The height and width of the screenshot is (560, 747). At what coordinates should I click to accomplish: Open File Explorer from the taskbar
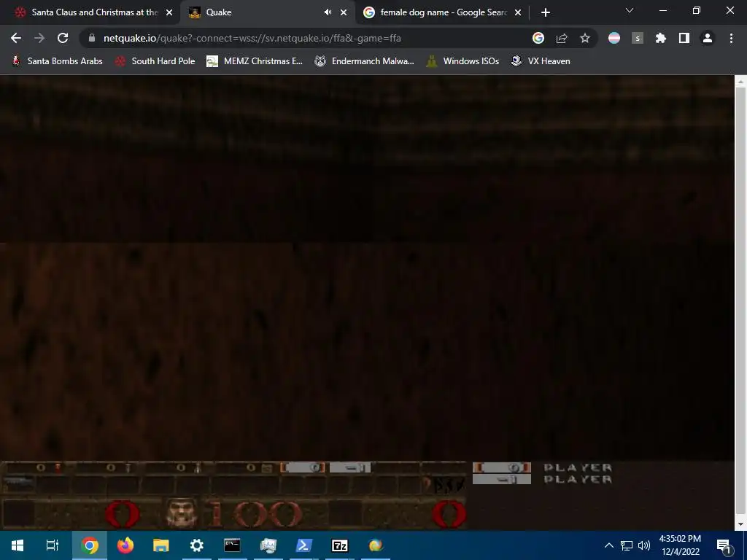click(x=161, y=545)
